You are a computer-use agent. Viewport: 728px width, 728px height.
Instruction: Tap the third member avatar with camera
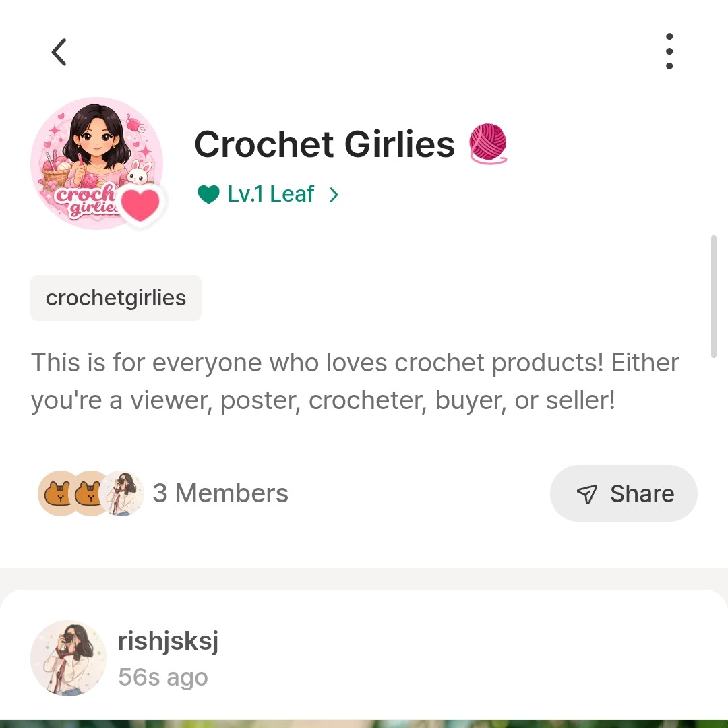click(x=123, y=493)
